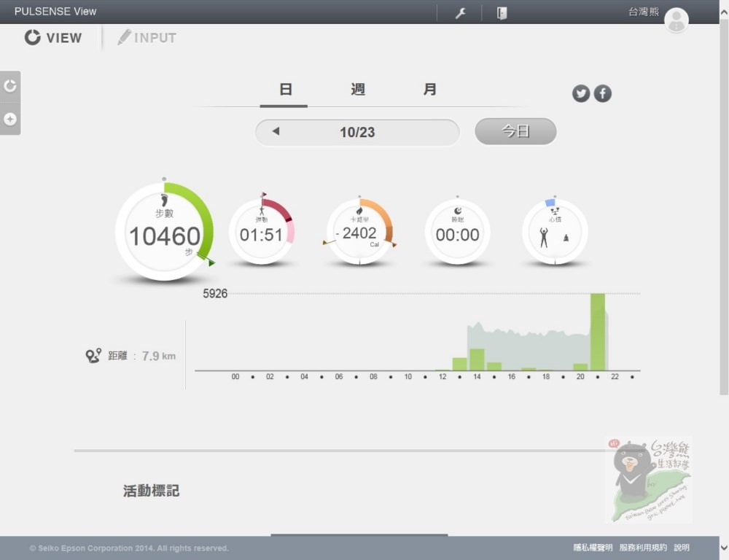The image size is (729, 560).
Task: Click the left sidebar plus icon
Action: pos(10,120)
